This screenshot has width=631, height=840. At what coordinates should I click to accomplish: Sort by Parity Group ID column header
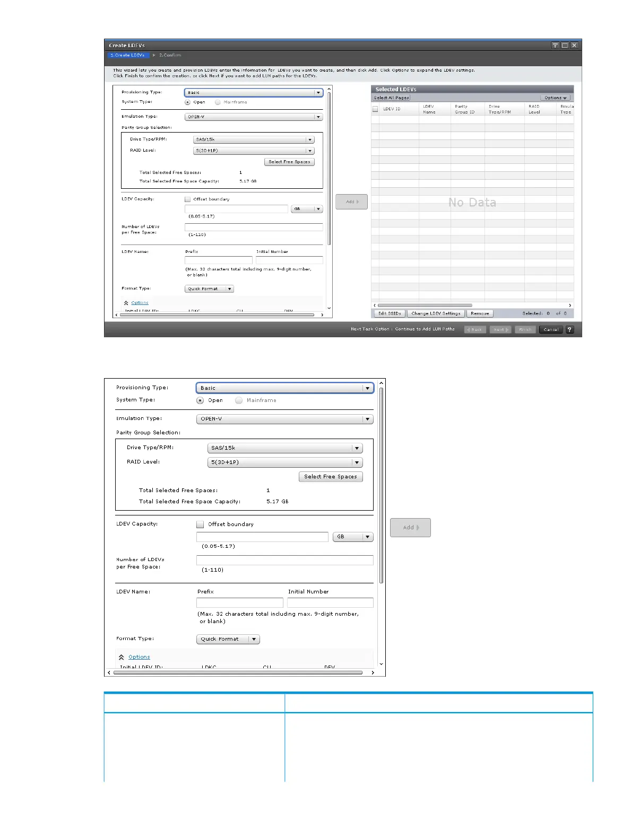pos(465,109)
